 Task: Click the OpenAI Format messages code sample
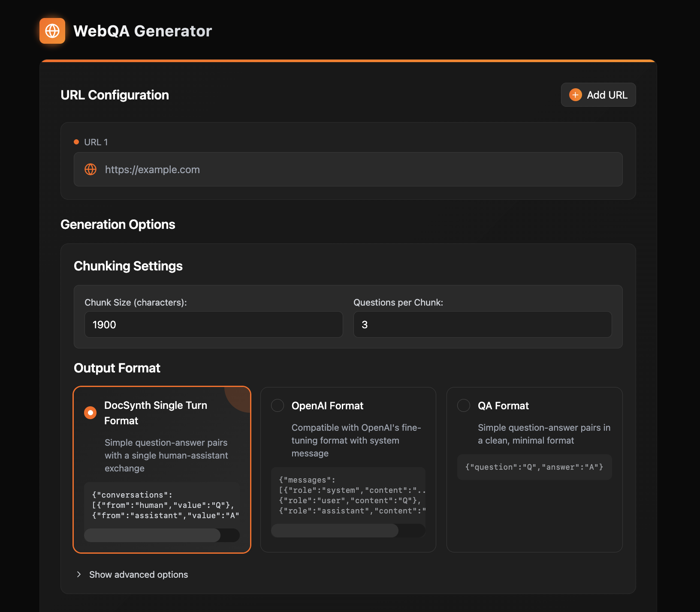tap(348, 495)
